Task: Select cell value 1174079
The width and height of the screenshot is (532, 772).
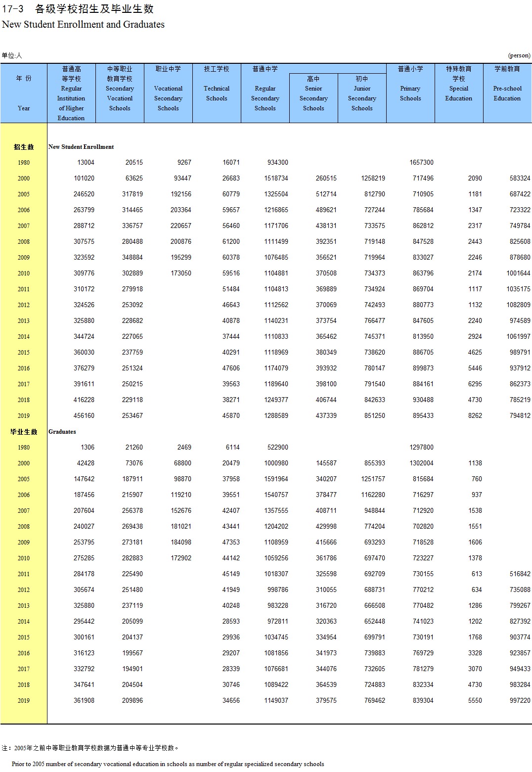Action: [276, 368]
